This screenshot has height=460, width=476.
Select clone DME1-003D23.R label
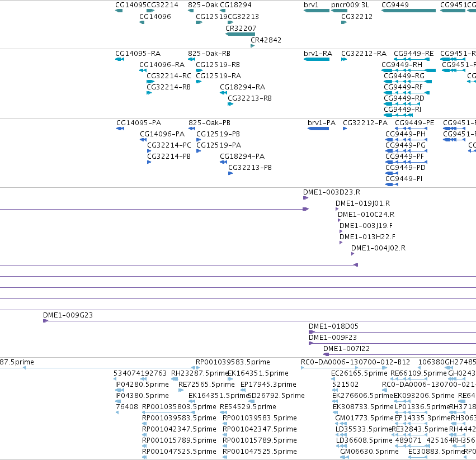(332, 192)
